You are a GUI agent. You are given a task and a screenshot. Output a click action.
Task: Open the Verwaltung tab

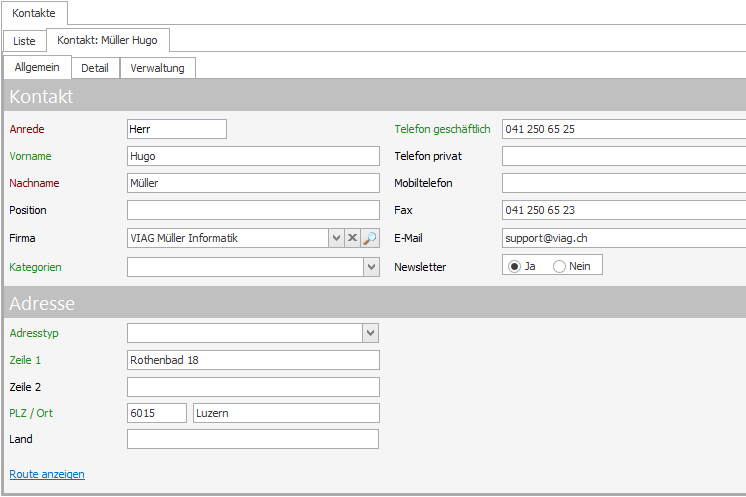[x=157, y=68]
